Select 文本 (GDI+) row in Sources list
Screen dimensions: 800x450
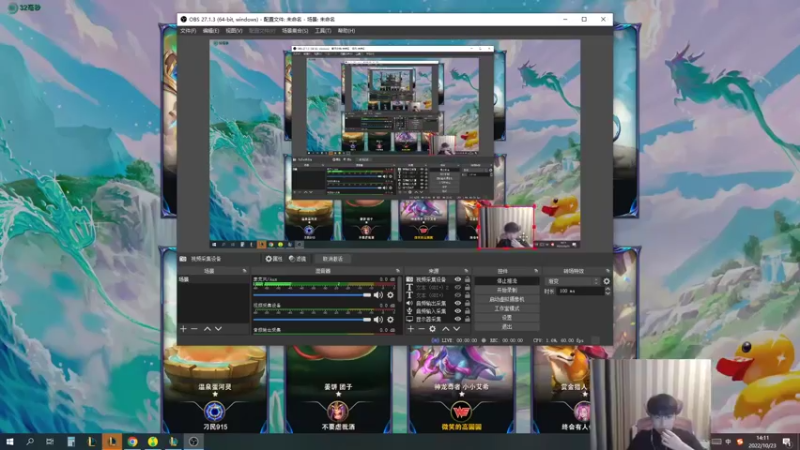437,295
